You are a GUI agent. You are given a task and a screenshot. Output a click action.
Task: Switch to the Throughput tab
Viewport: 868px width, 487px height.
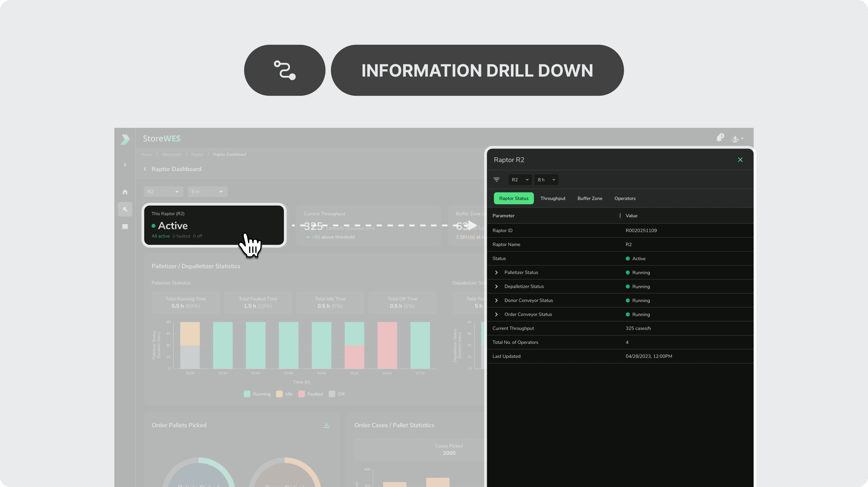point(553,198)
